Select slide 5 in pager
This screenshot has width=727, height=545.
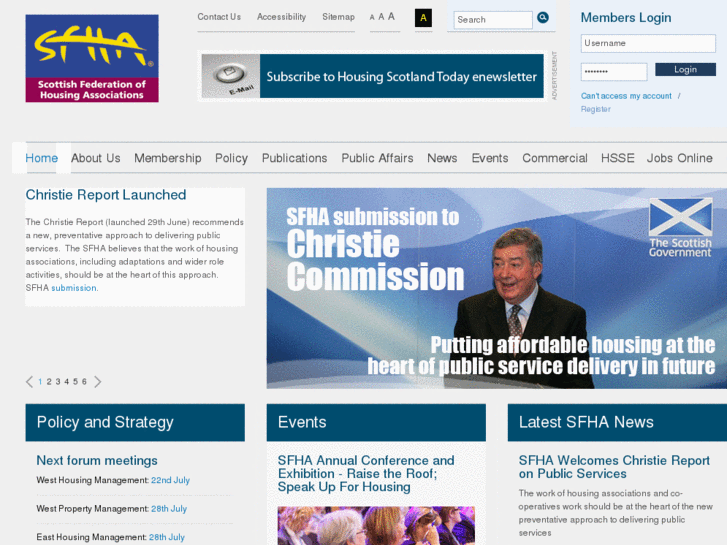(x=76, y=382)
